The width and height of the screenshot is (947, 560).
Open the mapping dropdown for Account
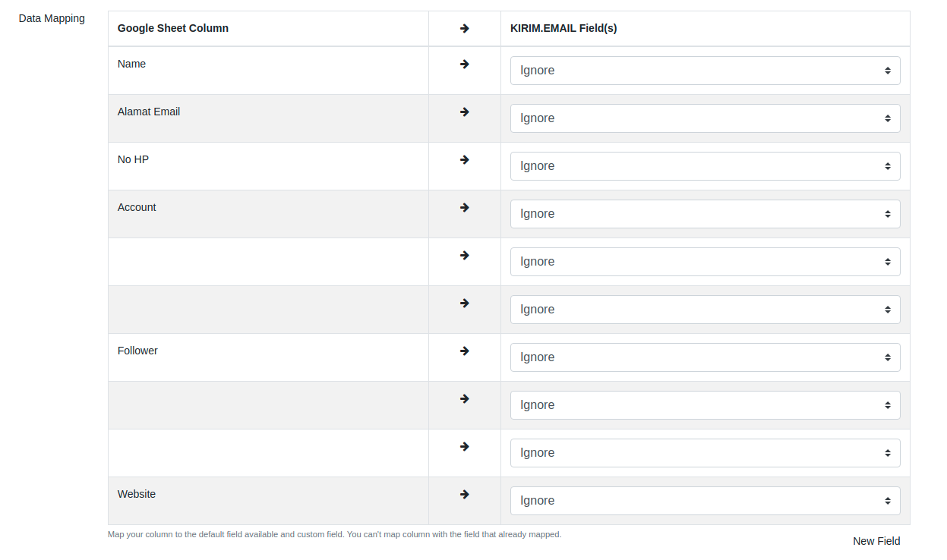(705, 214)
